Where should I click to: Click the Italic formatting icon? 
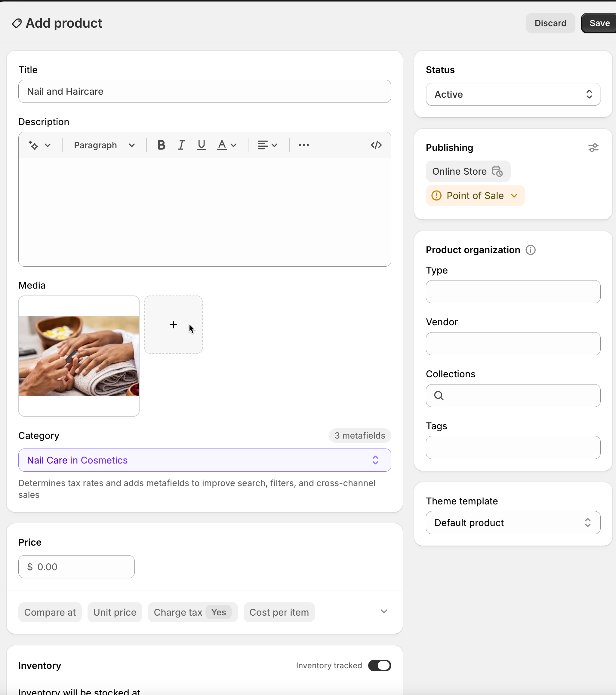pos(181,145)
